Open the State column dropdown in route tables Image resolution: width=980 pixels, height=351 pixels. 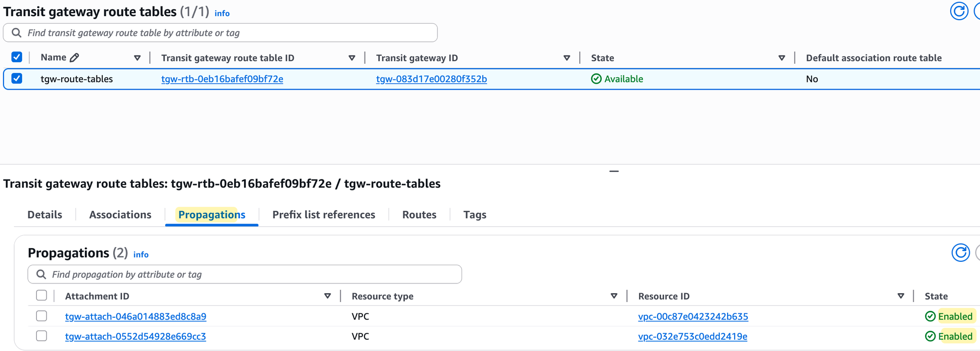[782, 58]
